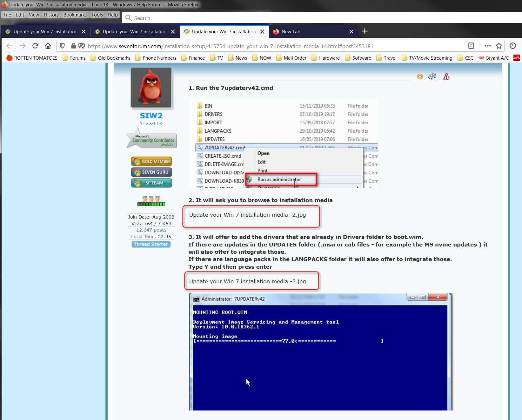Screen dimensions: 522x420
Task: Open the NOW bookmark folder
Action: pos(262,58)
